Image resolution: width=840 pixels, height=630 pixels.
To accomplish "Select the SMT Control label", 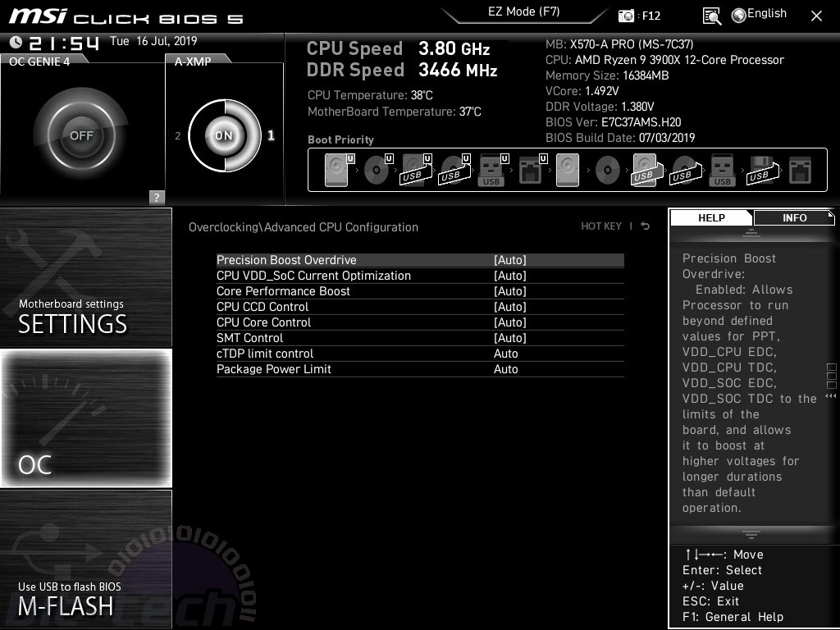I will pos(249,337).
